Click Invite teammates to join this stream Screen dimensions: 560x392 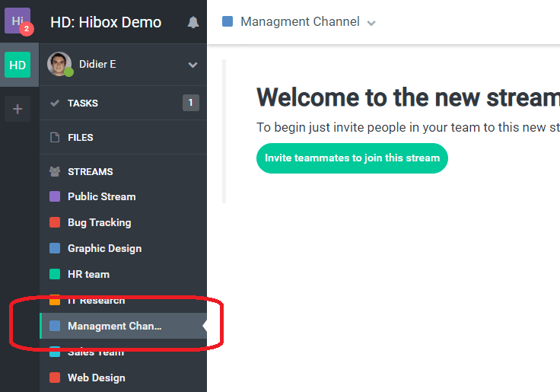click(352, 158)
